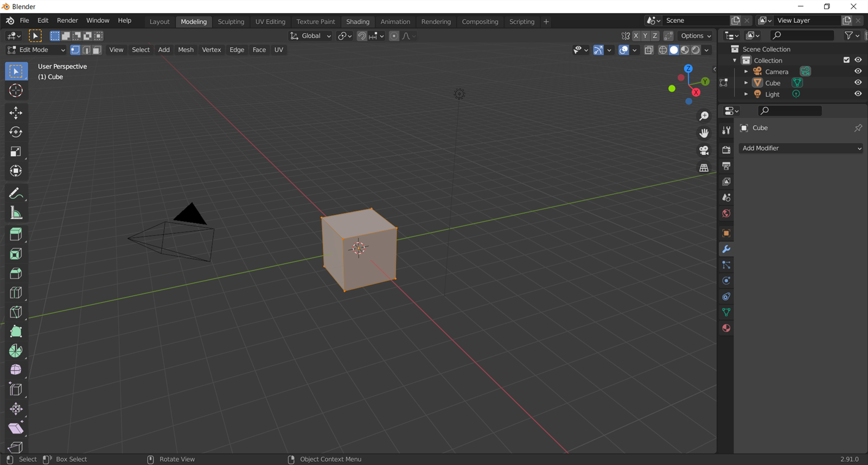Open the Add Modifier dropdown
This screenshot has width=868, height=465.
[801, 148]
